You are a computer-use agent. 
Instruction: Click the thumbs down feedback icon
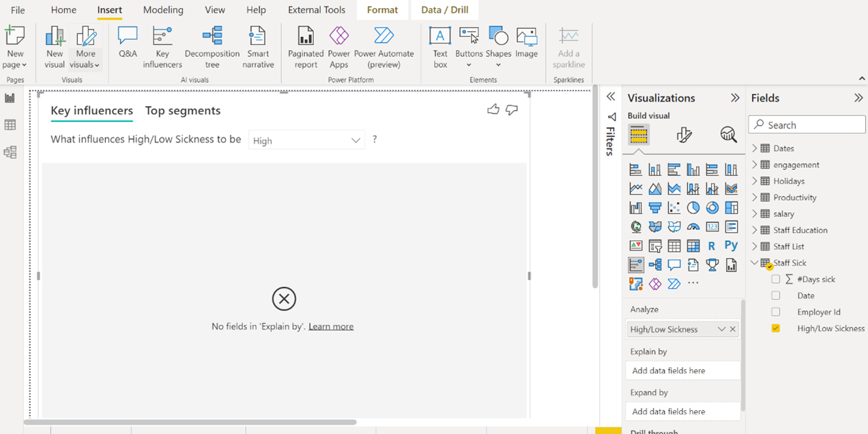coord(512,109)
